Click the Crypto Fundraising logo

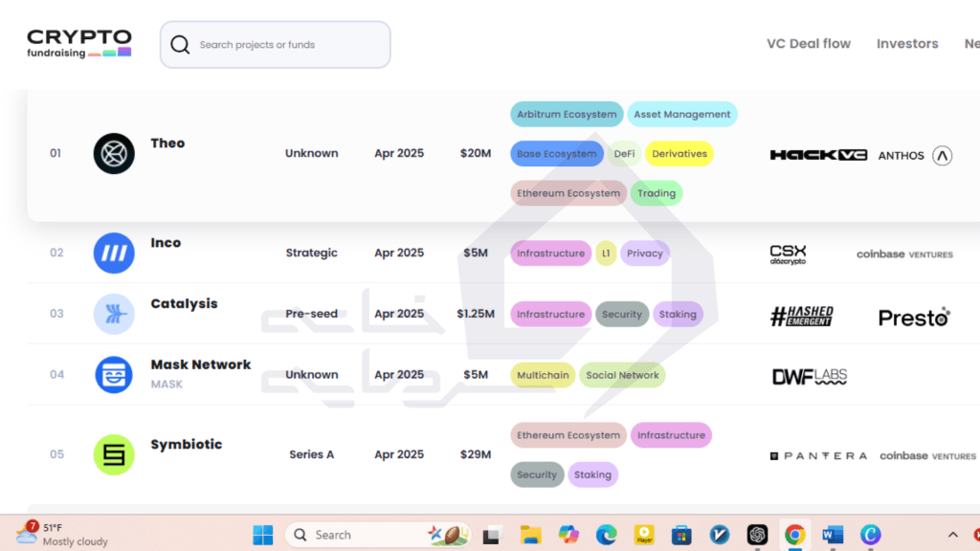pos(79,44)
